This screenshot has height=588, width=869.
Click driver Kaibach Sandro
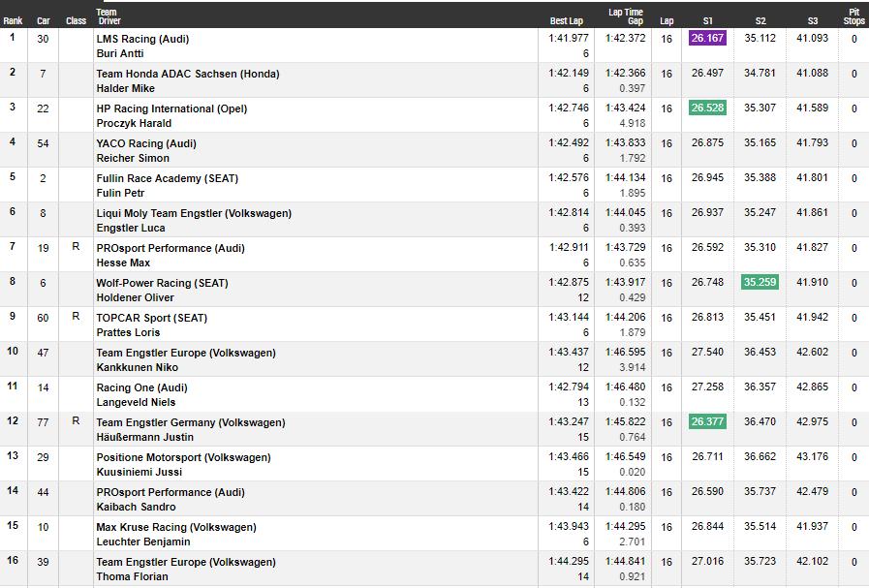pyautogui.click(x=137, y=508)
